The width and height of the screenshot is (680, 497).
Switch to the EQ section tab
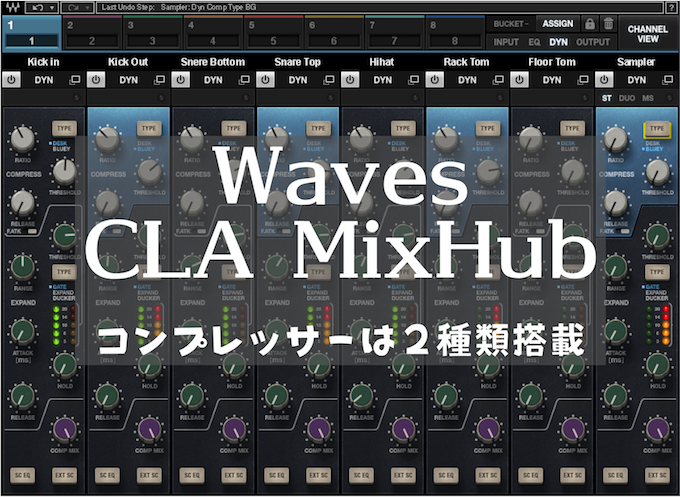point(534,42)
